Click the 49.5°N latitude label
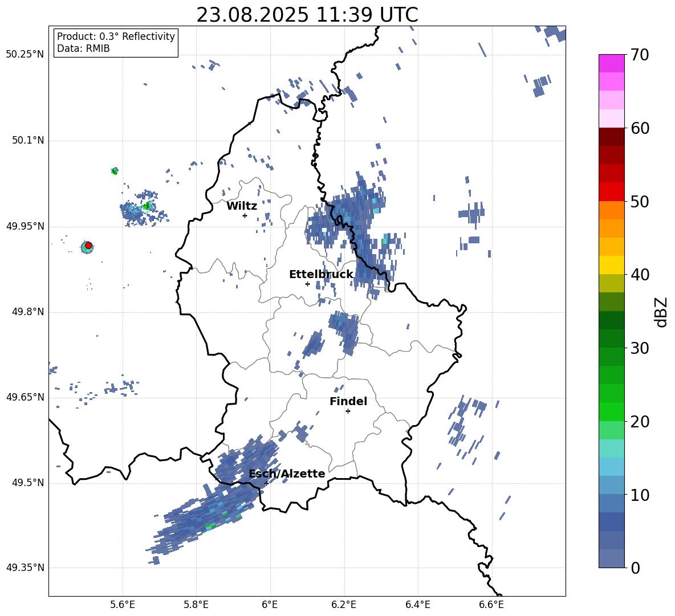Viewport: 675px width, 616px height. click(x=27, y=483)
